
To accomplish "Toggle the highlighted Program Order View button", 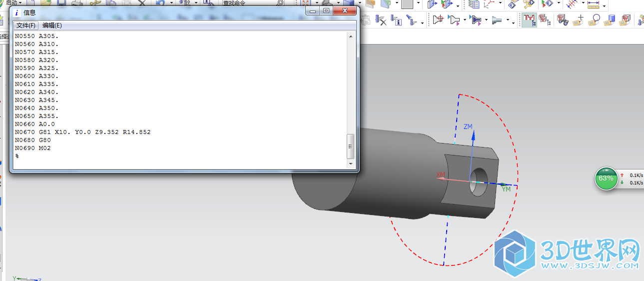I will [x=529, y=20].
